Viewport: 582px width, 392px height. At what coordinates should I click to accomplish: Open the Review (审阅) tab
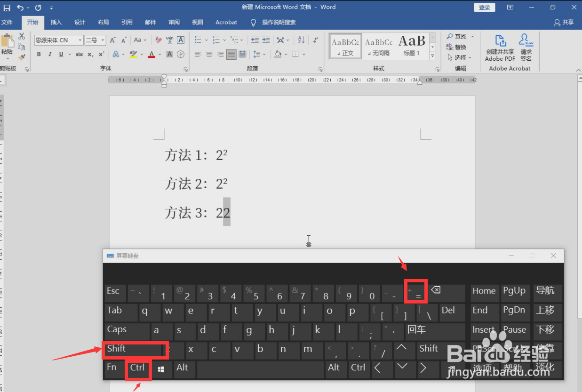(174, 22)
